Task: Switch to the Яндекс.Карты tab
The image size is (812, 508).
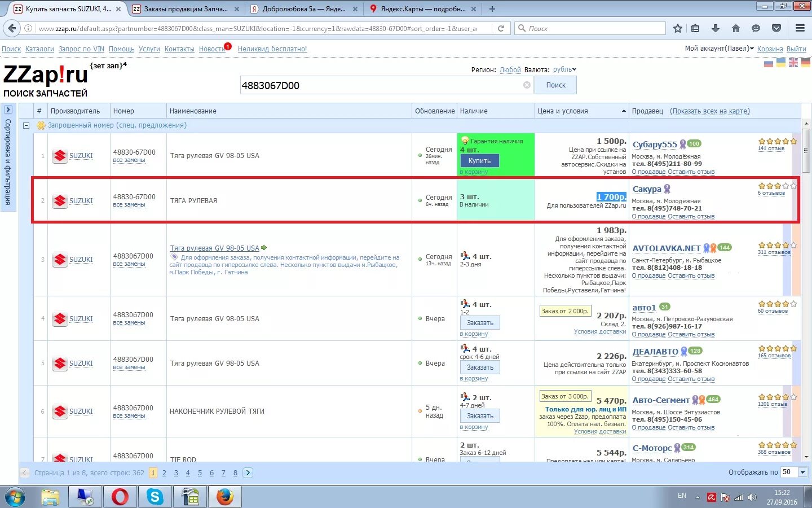Action: (x=423, y=9)
